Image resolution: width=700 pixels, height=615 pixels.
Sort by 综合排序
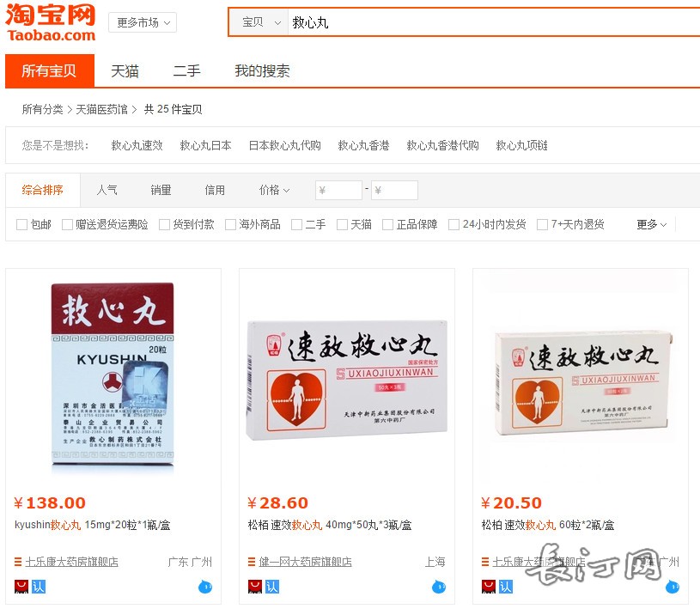click(x=43, y=190)
